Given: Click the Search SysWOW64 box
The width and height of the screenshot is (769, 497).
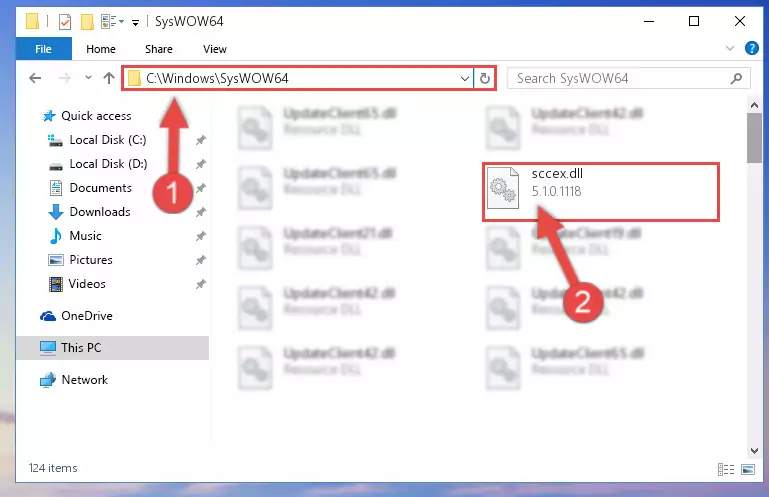Looking at the screenshot, I should [628, 78].
